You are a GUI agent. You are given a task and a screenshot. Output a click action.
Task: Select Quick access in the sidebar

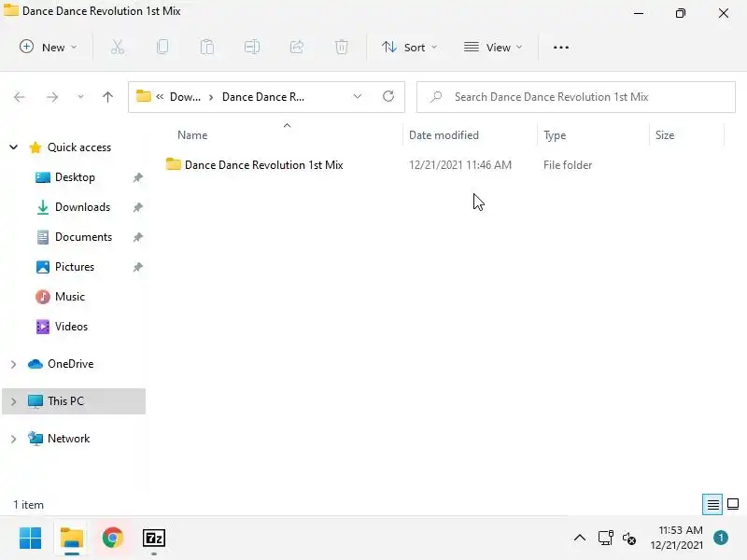click(79, 147)
